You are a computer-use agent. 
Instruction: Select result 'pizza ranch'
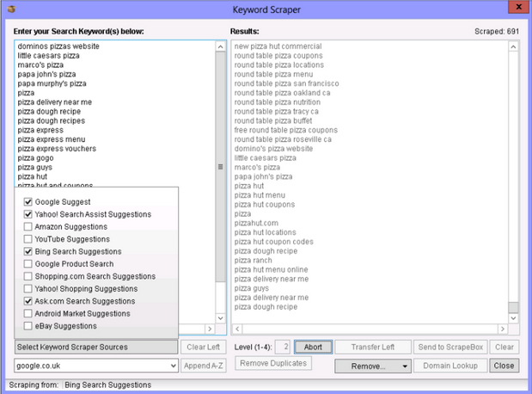click(253, 260)
